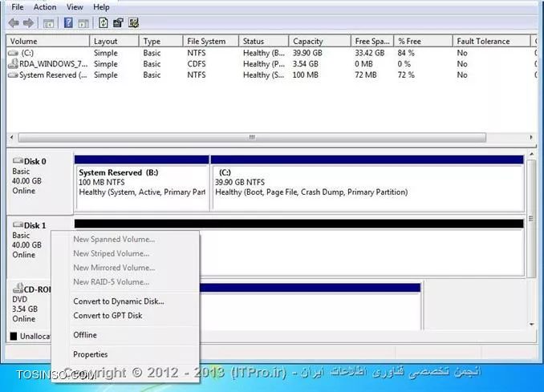Screen dimensions: 544x392
Task: Click the disabled New RAID-5 Volume entry
Action: [111, 282]
